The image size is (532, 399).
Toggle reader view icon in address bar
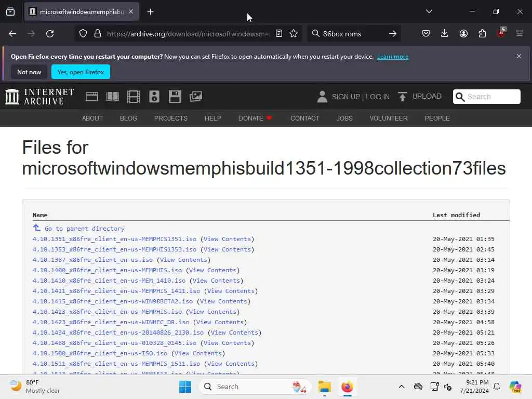[x=279, y=34]
